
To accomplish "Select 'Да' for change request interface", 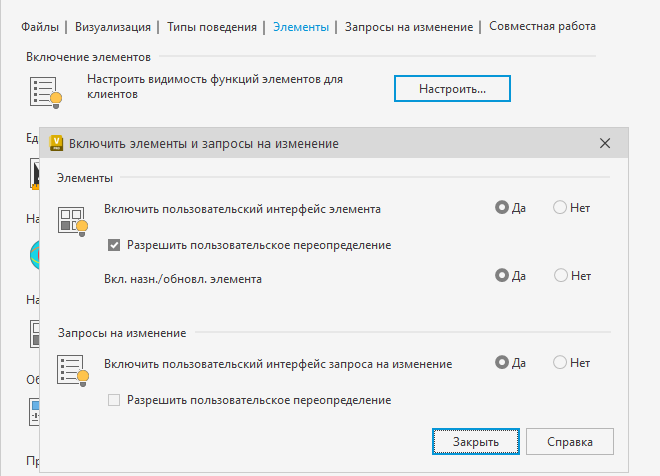I will 502,364.
